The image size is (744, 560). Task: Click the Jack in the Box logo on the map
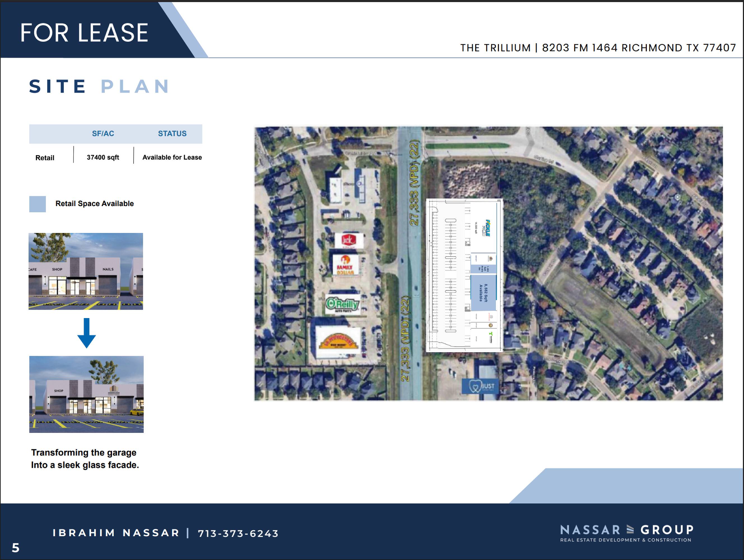pos(349,241)
